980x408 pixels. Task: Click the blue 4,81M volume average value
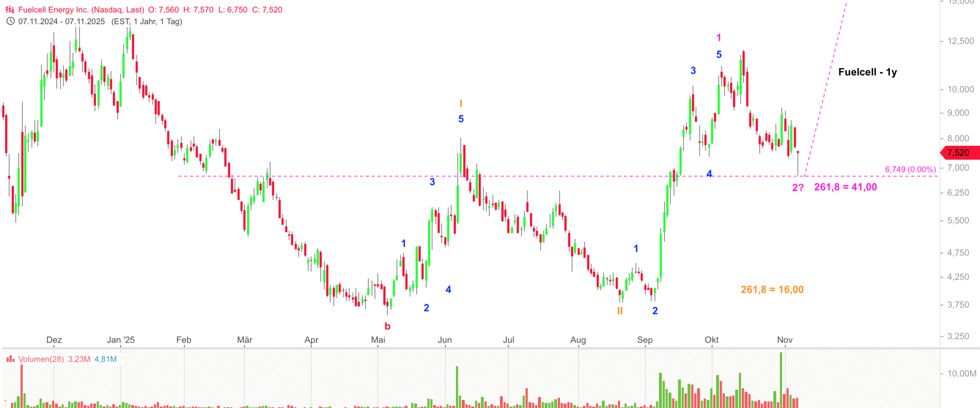pos(105,359)
